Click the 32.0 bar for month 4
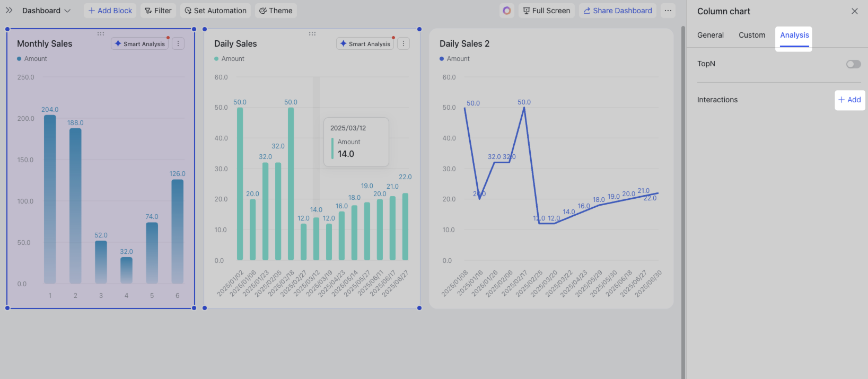This screenshot has width=868, height=379. (126, 270)
